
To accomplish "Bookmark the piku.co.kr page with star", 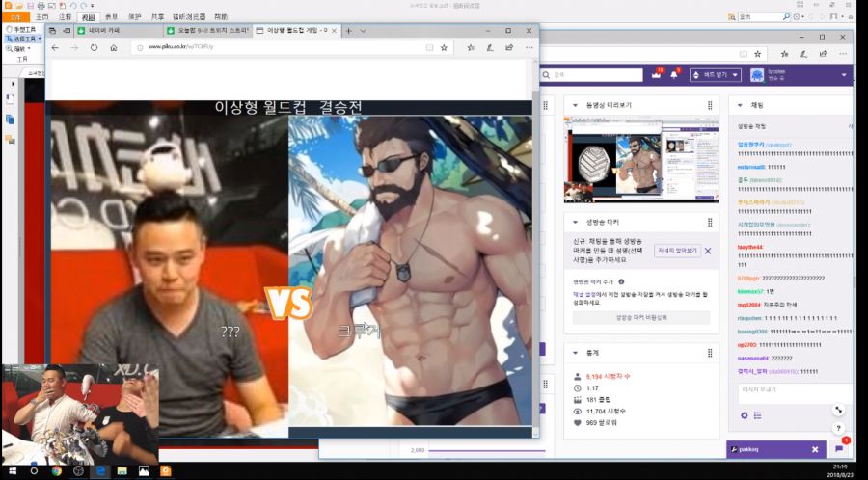I will (444, 48).
